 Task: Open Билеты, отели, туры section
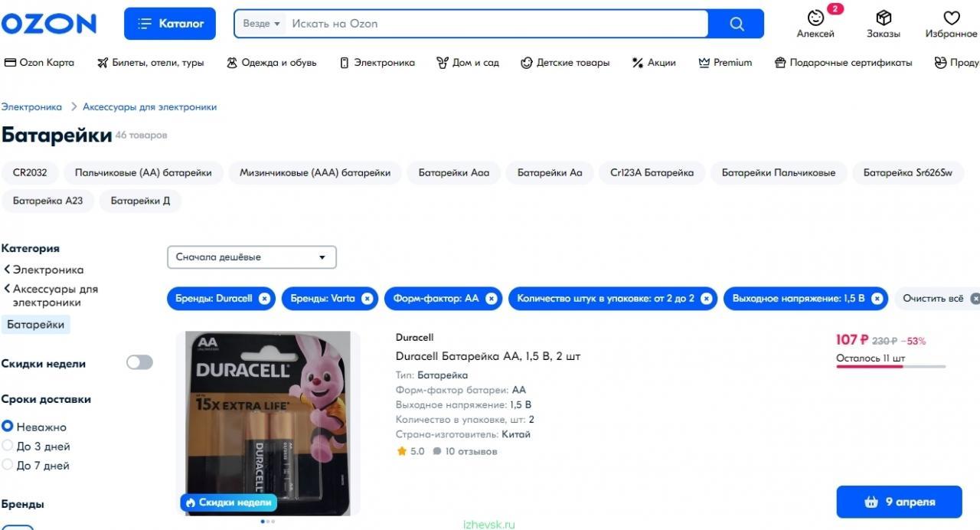(x=151, y=63)
